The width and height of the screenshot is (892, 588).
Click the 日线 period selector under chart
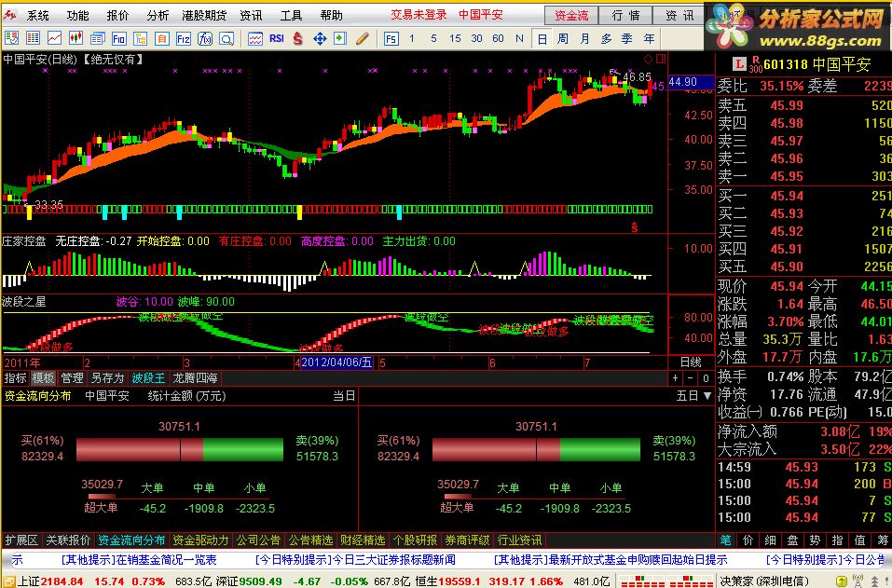coord(691,362)
